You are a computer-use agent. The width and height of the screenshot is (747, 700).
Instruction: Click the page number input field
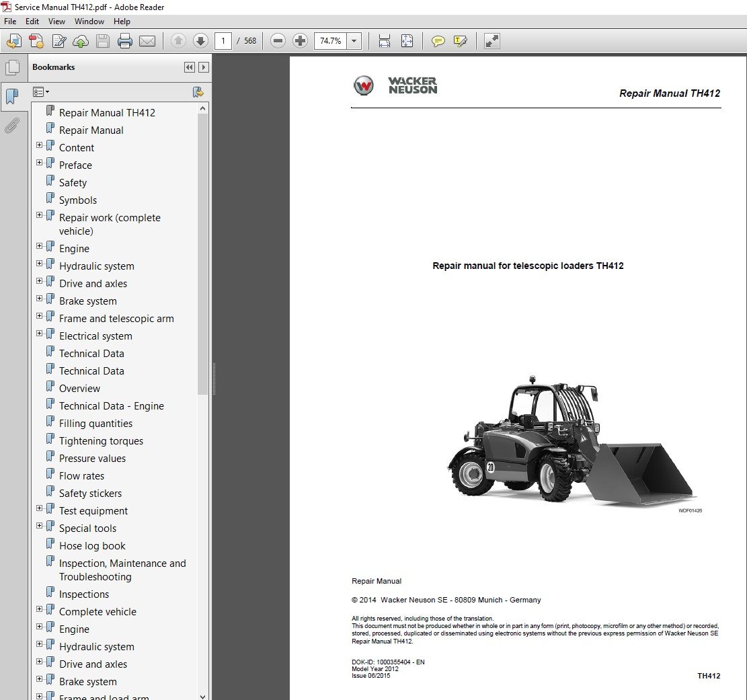(x=224, y=41)
